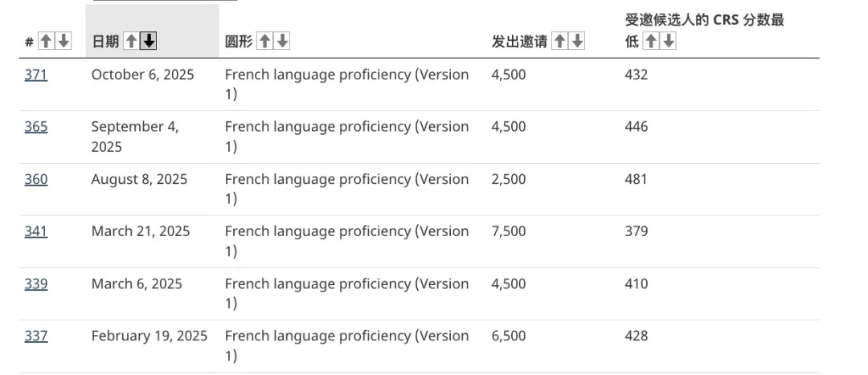Sort CRS 分数最低 column descending arrow
The image size is (868, 375).
coord(668,42)
